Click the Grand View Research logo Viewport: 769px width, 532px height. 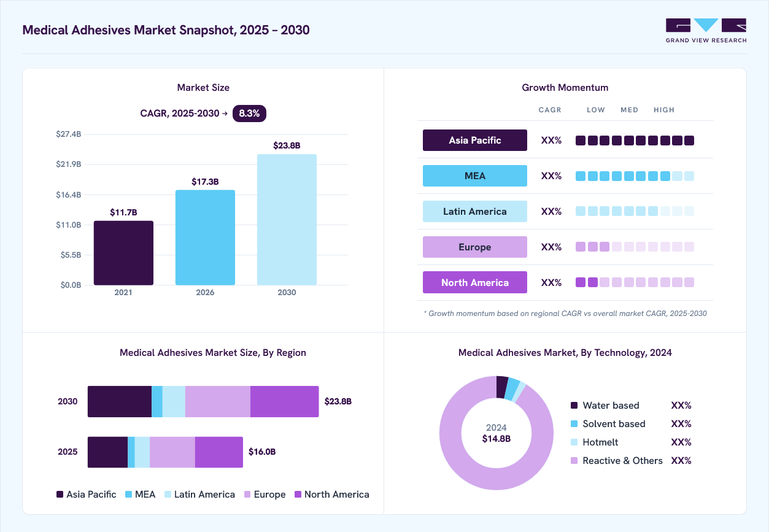pyautogui.click(x=706, y=31)
